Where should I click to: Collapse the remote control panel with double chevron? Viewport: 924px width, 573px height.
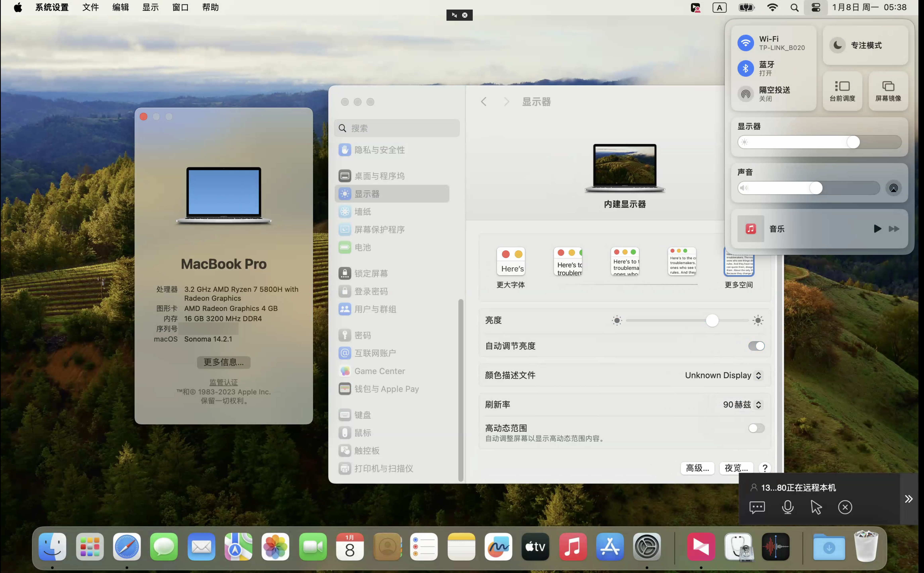pos(908,499)
